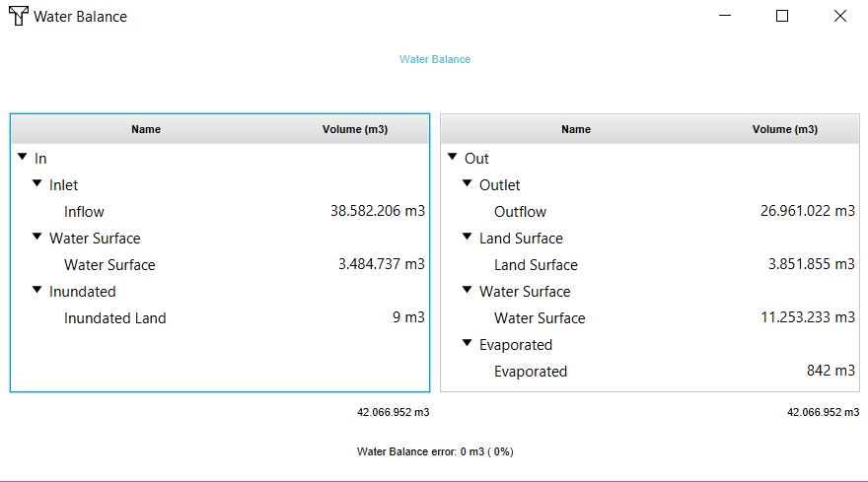Click the Water Balance heading link

click(435, 59)
